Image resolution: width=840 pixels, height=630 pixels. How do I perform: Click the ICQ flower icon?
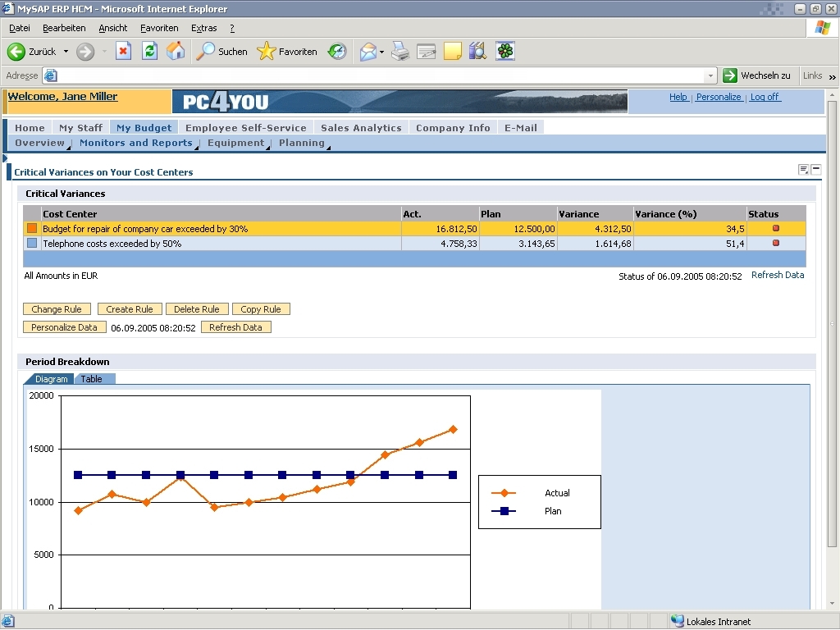[x=505, y=52]
